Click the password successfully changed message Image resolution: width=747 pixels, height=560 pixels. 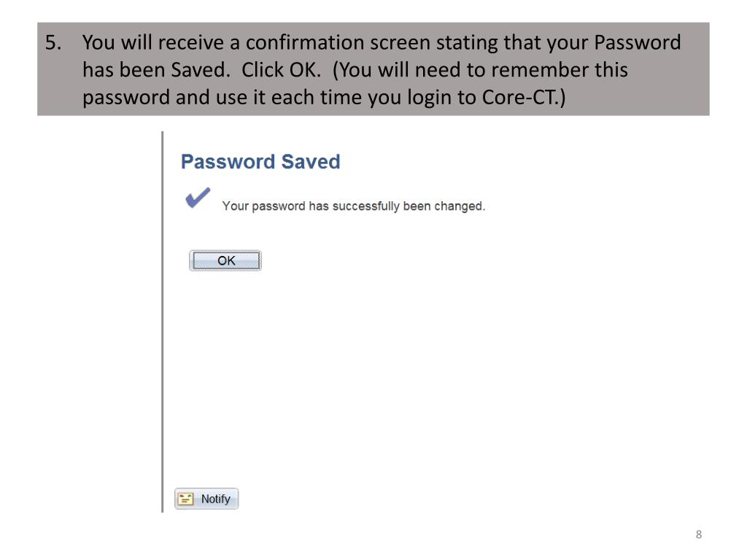(354, 206)
